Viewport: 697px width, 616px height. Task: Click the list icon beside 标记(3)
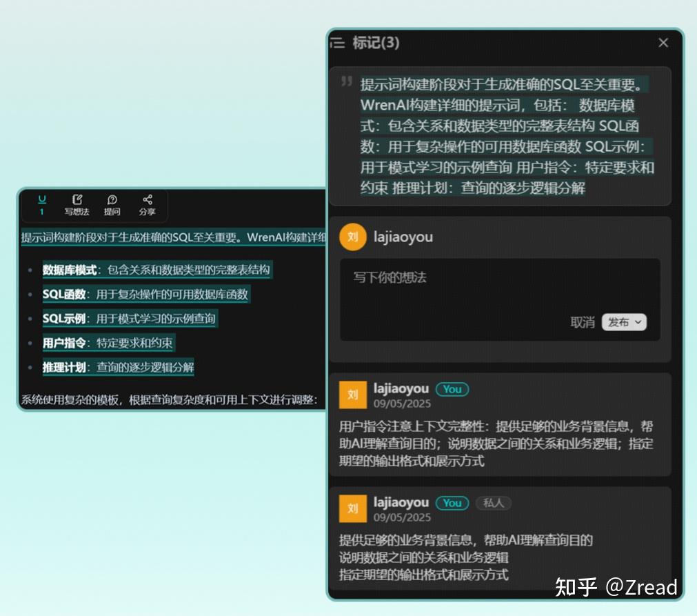pos(337,43)
